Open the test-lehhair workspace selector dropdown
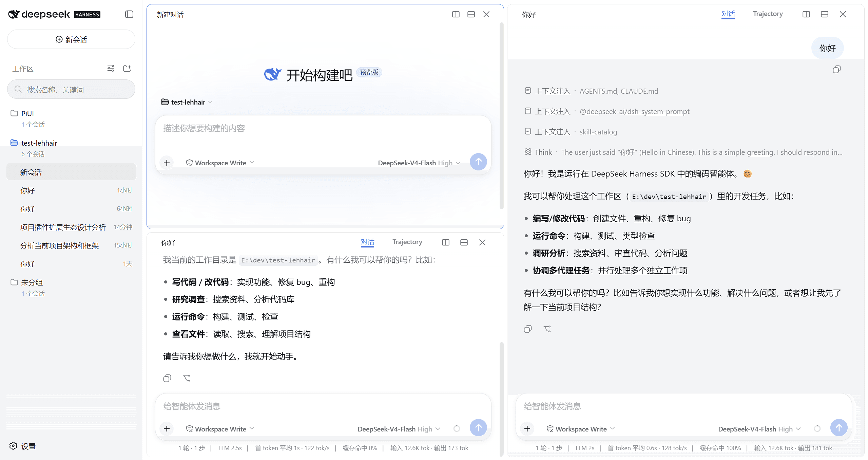The image size is (868, 460). [187, 102]
